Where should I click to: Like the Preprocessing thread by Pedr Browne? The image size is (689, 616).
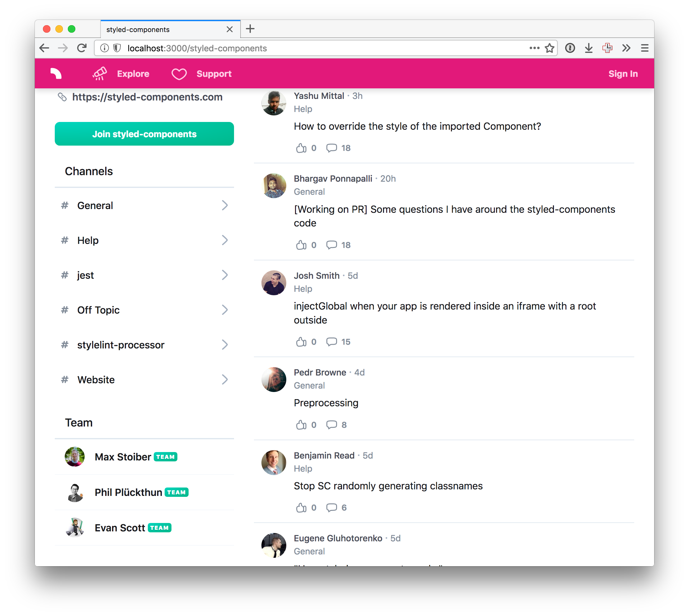[301, 425]
